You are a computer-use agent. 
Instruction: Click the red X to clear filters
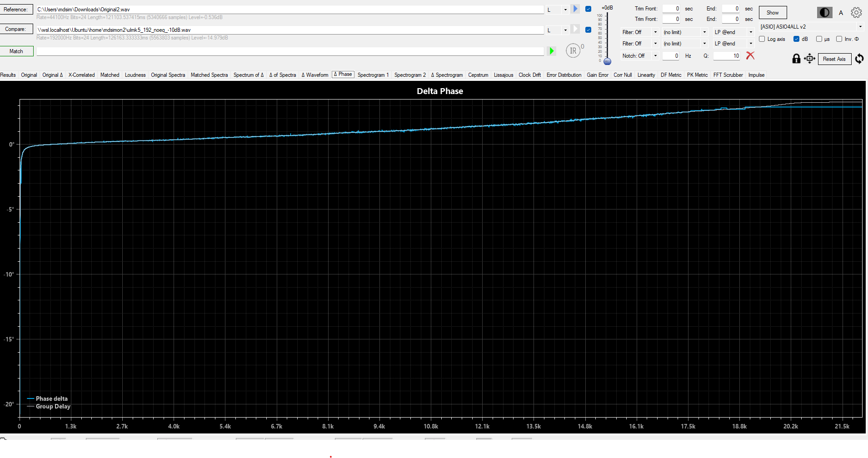tap(750, 55)
